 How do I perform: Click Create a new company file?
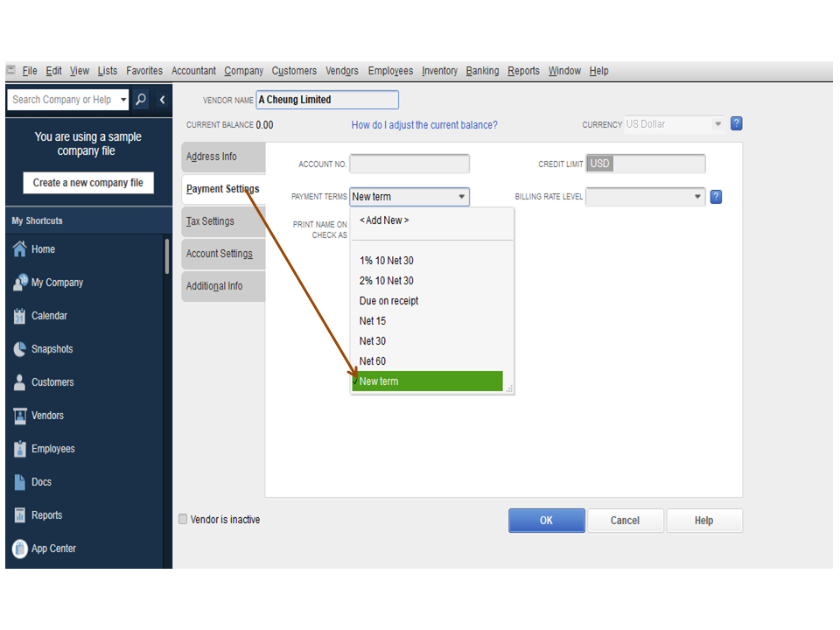click(87, 183)
